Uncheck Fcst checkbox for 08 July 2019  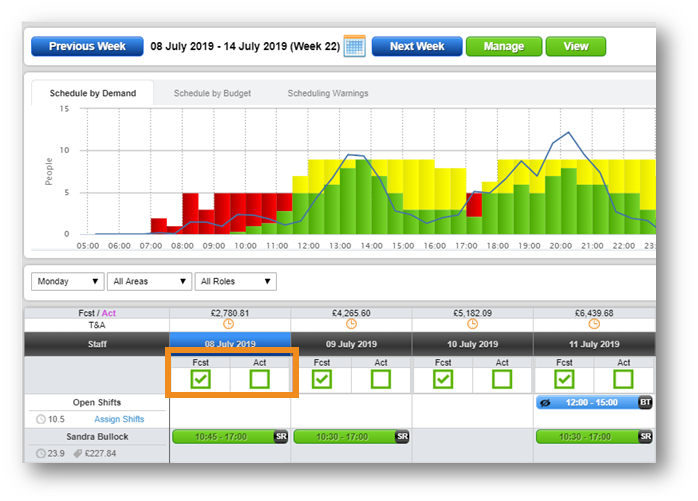pyautogui.click(x=200, y=379)
